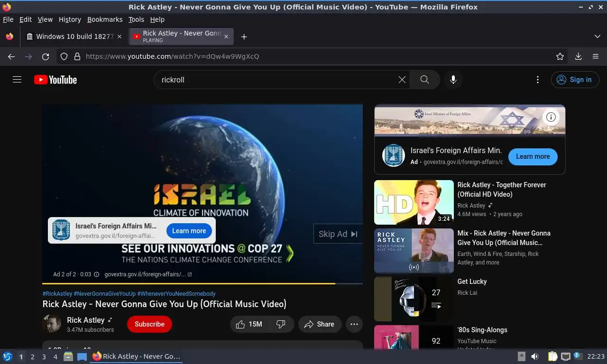Reload the current page
The width and height of the screenshot is (607, 364).
point(46,56)
